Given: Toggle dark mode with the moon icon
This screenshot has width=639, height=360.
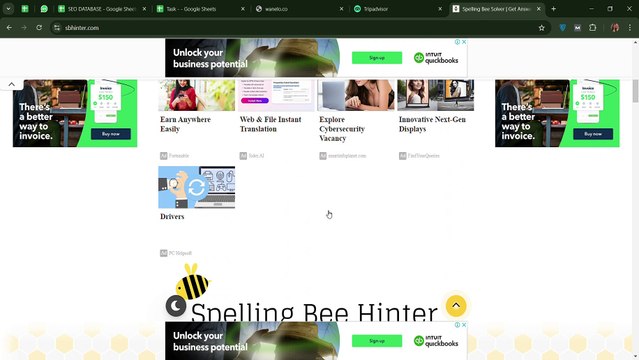Looking at the screenshot, I should 176,306.
